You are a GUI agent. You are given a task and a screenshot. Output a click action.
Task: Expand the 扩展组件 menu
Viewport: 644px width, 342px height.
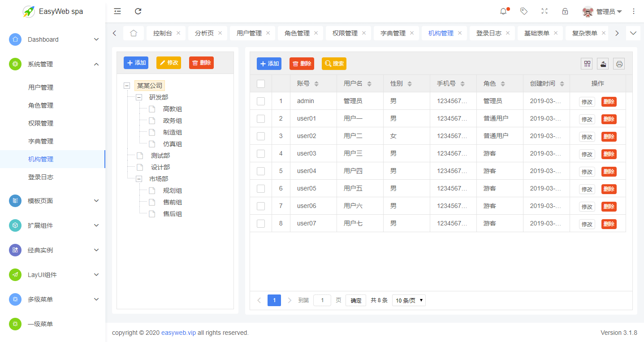tap(96, 225)
